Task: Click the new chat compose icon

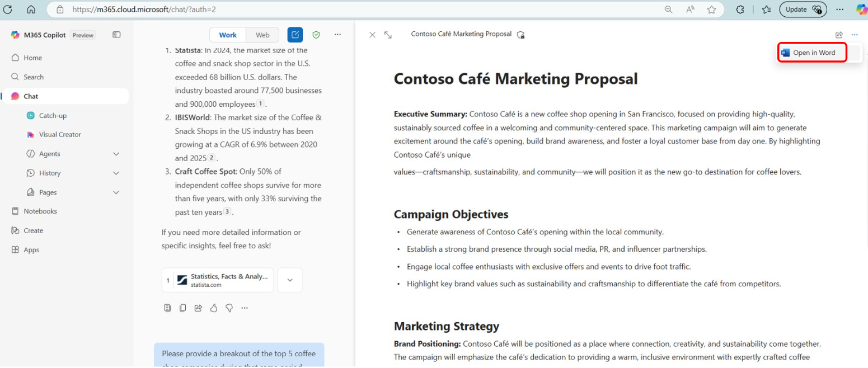Action: pos(295,35)
